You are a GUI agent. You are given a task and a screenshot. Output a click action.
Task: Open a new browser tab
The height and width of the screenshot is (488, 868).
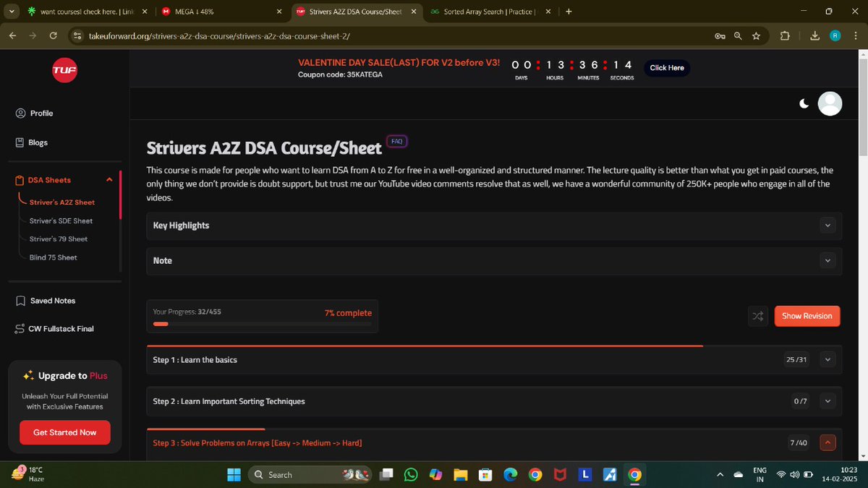click(569, 12)
